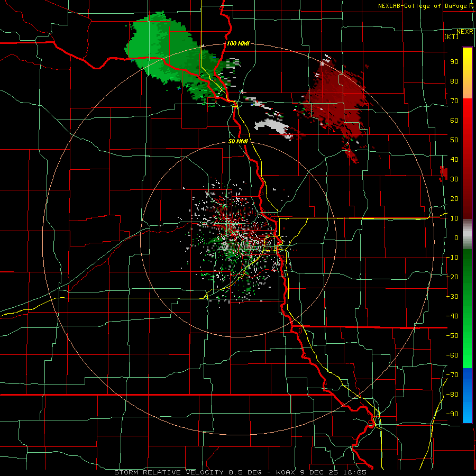
Task: Click the -50 value on the velocity scale
Action: click(452, 336)
